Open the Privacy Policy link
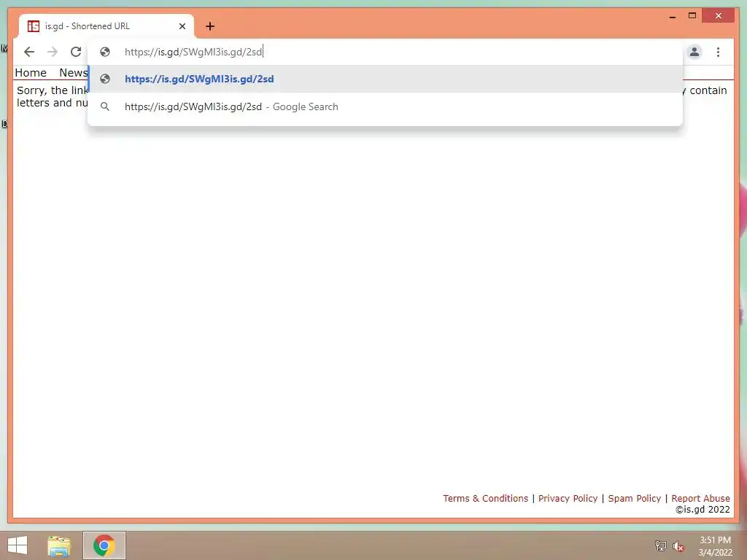 tap(568, 498)
